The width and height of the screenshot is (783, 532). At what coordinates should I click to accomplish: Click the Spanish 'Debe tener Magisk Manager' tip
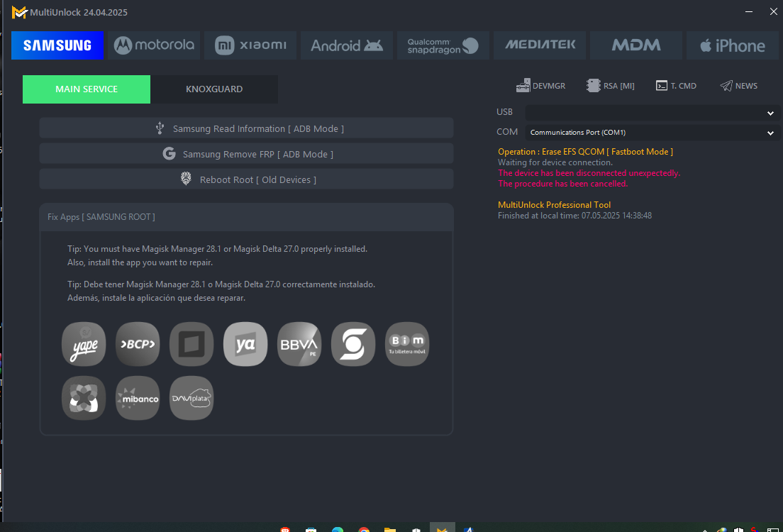(x=221, y=291)
